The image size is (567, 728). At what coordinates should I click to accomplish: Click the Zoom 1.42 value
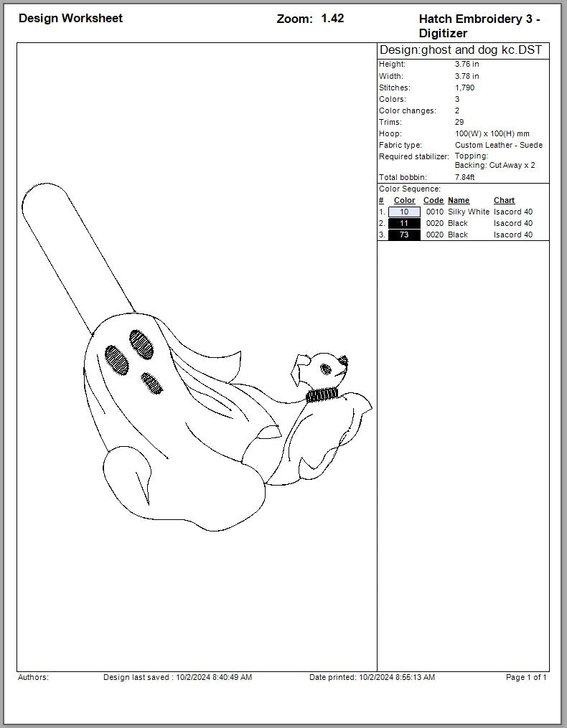[x=332, y=19]
